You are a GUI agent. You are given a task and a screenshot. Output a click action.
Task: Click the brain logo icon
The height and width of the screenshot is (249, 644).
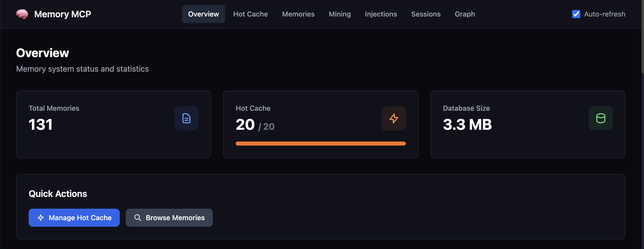tap(22, 14)
